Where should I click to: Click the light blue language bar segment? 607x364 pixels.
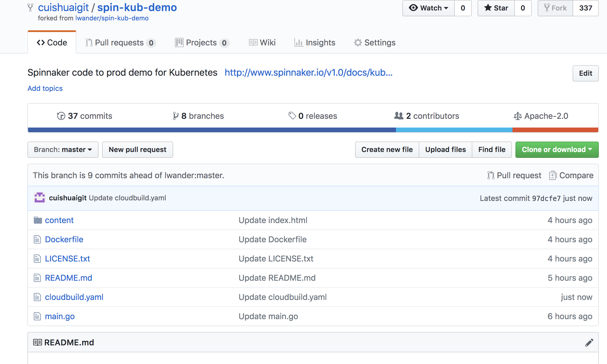(454, 130)
